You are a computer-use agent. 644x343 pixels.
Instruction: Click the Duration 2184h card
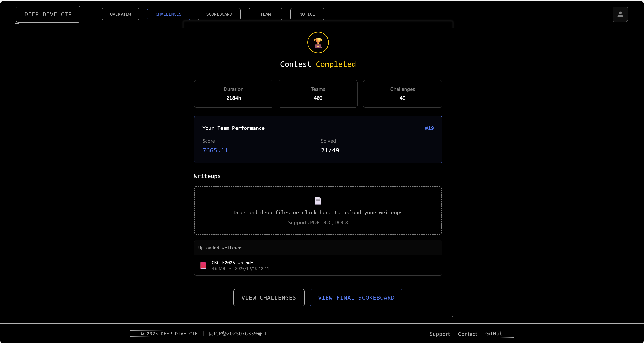[234, 94]
